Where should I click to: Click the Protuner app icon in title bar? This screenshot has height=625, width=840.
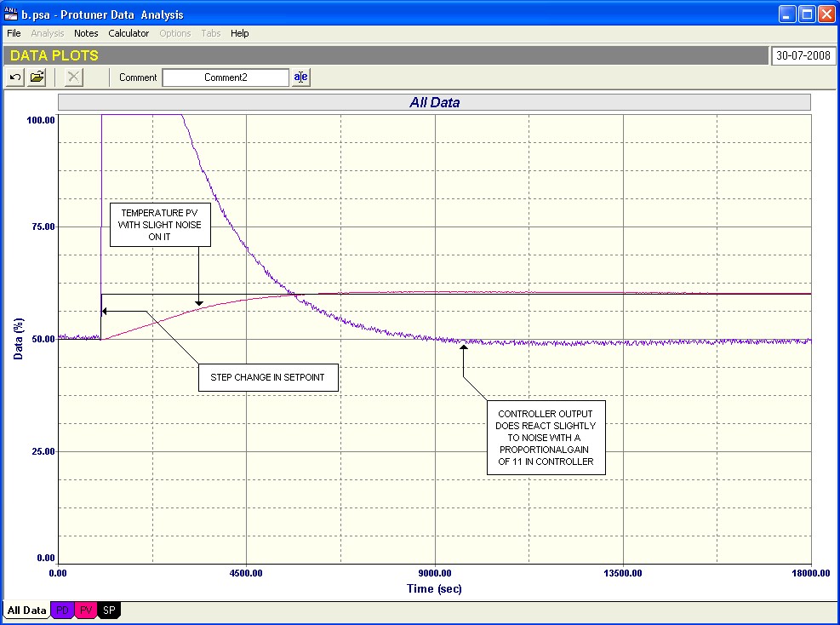coord(11,14)
